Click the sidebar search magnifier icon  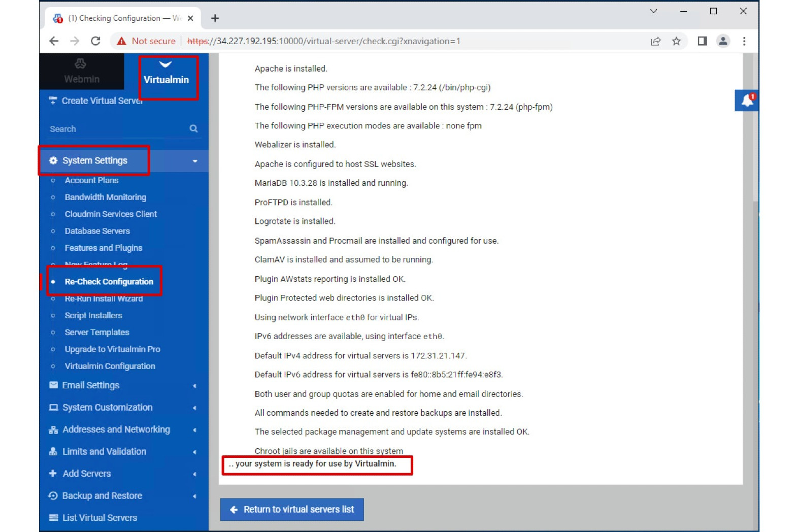tap(193, 129)
